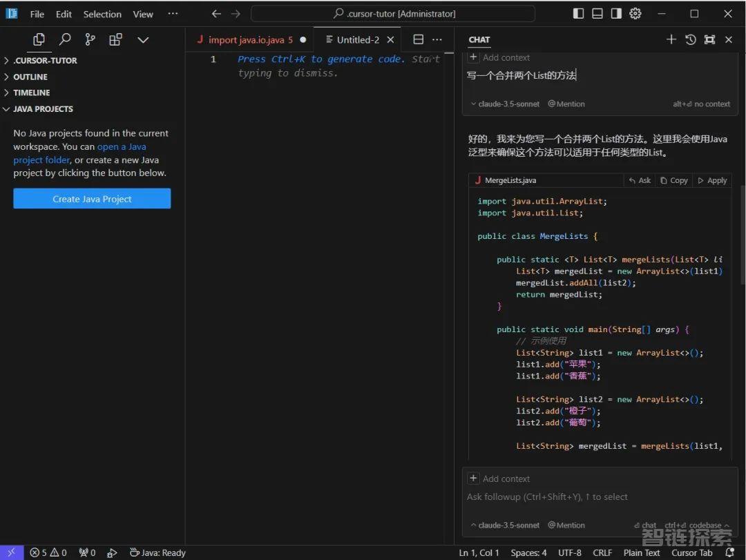
Task: Open chat in editor icon
Action: coord(709,39)
